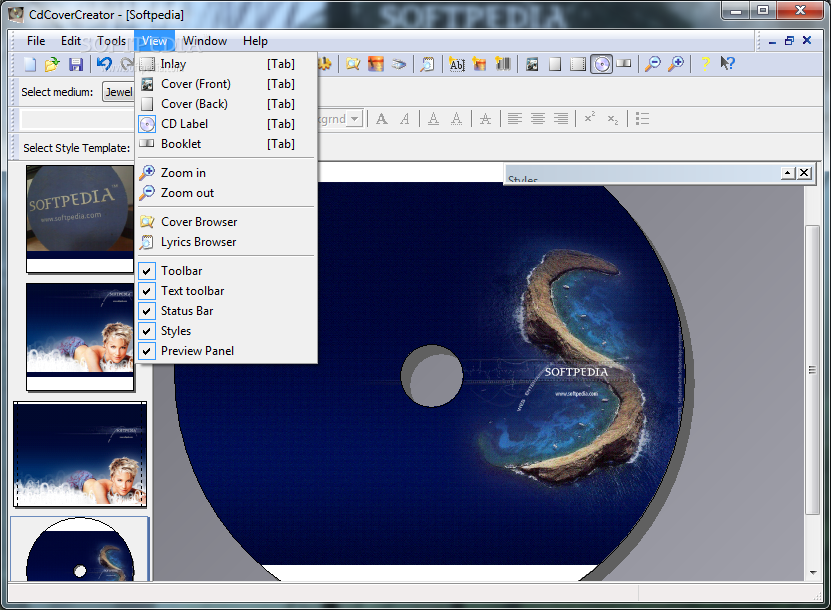Click the Lyrics Browser toolbar icon
Viewport: 831px width, 610px height.
click(427, 64)
